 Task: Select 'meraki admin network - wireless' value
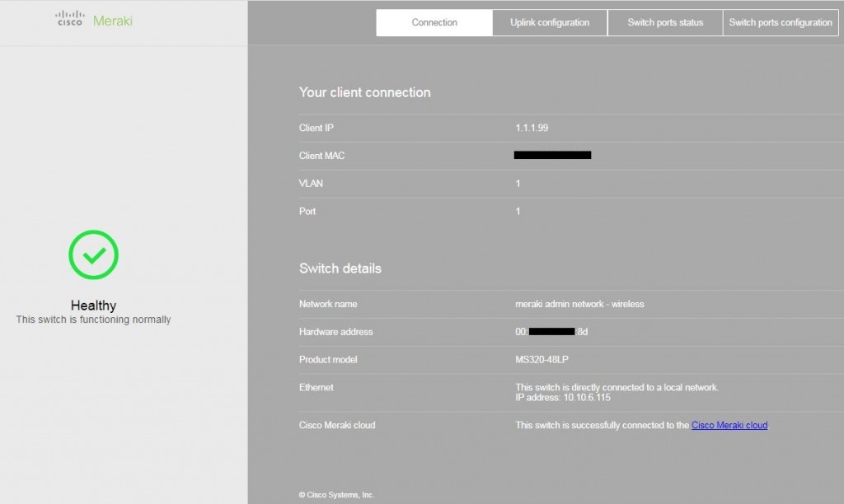579,304
